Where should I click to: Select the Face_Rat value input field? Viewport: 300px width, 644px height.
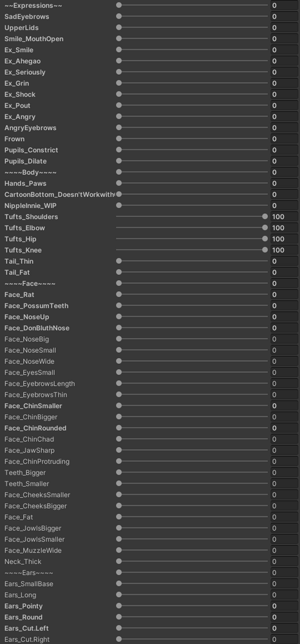284,294
